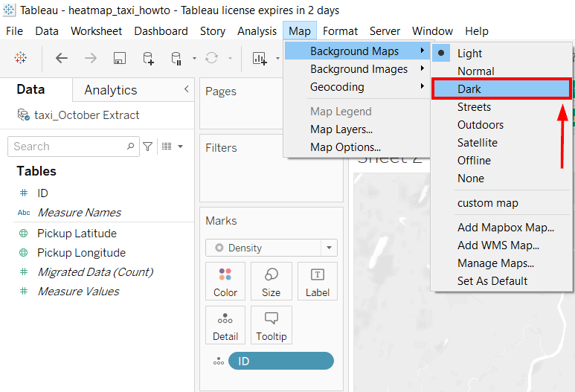This screenshot has width=575, height=392.
Task: Choose the Streets background map
Action: click(501, 106)
